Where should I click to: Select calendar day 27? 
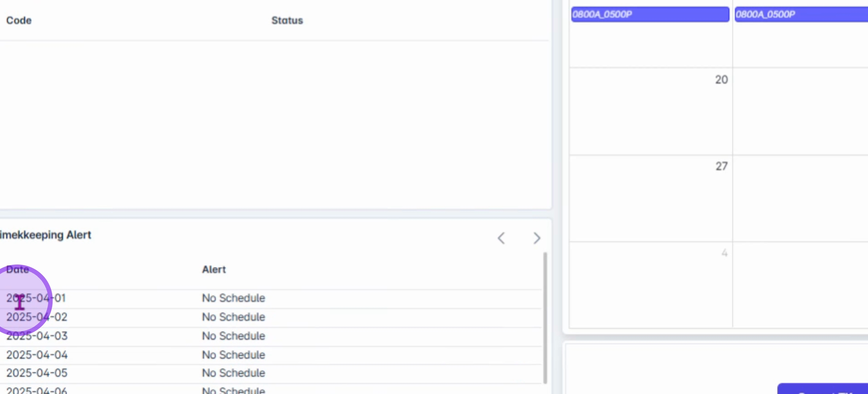[x=721, y=166]
